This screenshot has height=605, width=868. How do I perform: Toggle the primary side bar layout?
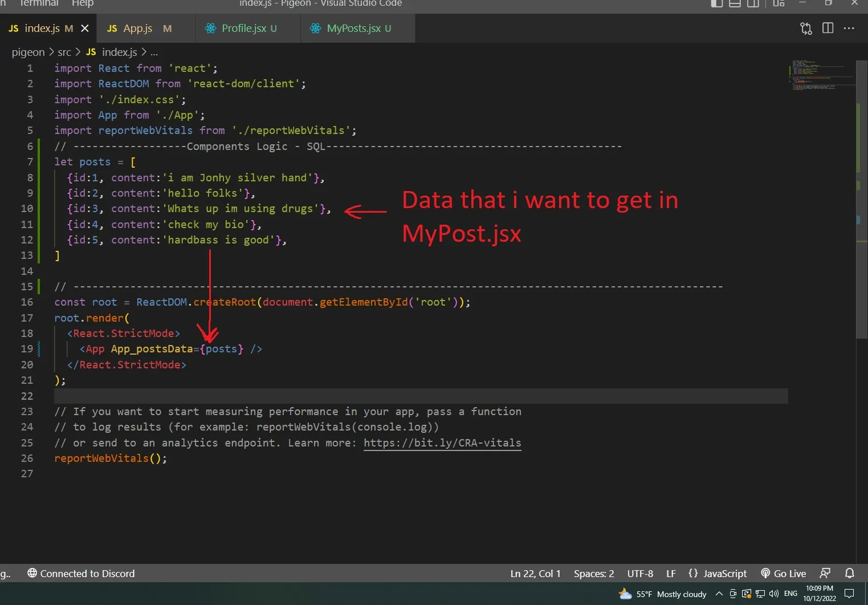(x=717, y=3)
